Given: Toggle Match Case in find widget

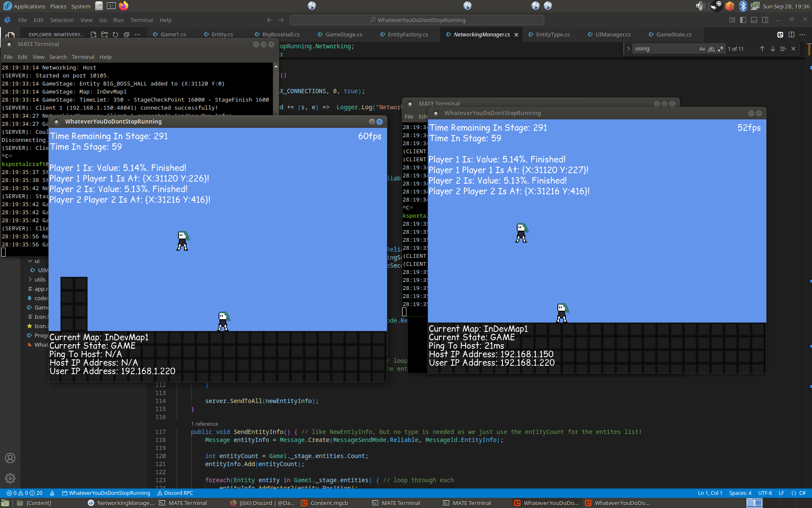Looking at the screenshot, I should coord(702,49).
